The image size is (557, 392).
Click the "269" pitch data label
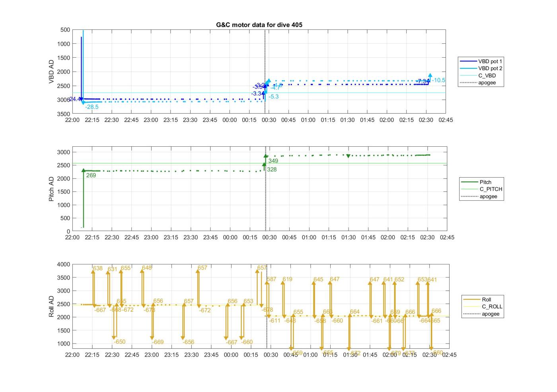[x=91, y=175]
